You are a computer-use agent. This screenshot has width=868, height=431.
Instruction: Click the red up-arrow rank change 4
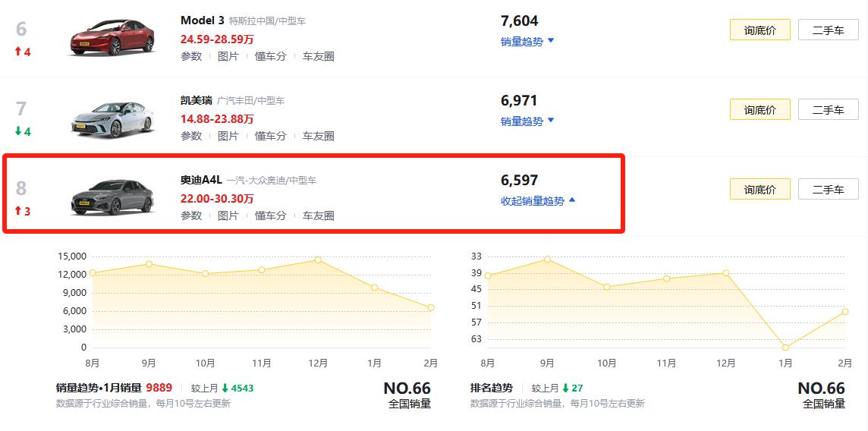pos(23,52)
